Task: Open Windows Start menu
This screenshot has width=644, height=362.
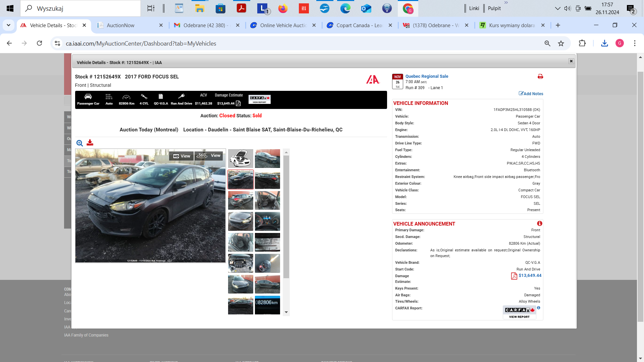Action: coord(10,8)
